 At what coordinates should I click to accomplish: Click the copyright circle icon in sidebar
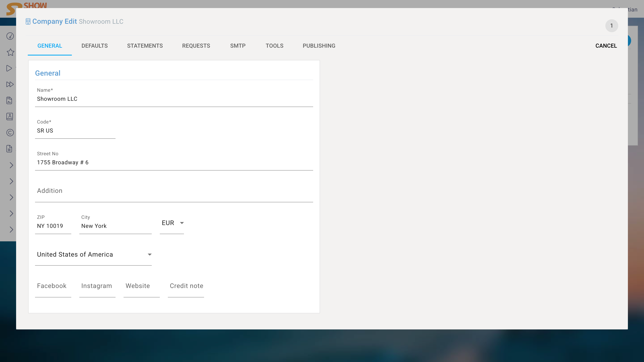tap(10, 133)
